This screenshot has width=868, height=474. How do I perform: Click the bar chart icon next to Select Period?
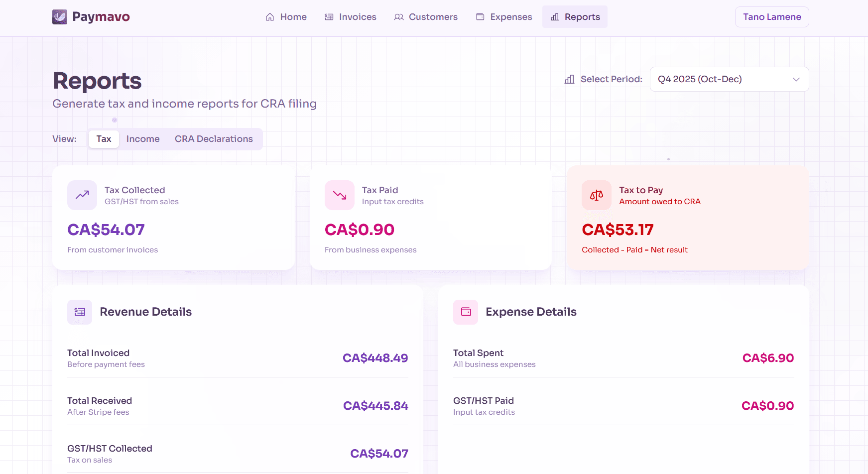pos(569,79)
